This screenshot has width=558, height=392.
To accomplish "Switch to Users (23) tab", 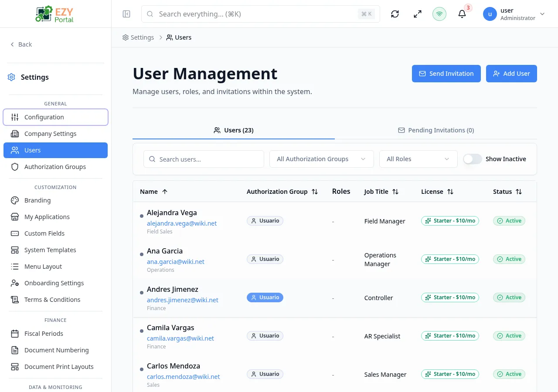I will pos(234,130).
